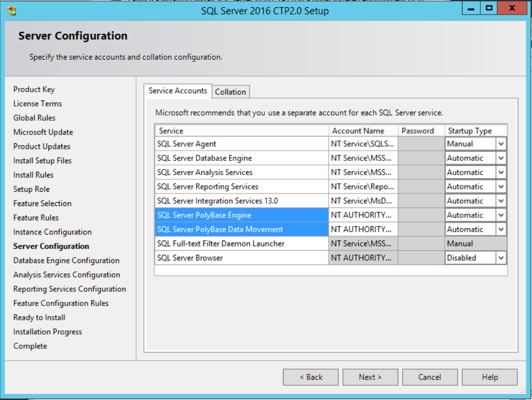Click Feature Configuration Rules in the steps list

(x=61, y=303)
